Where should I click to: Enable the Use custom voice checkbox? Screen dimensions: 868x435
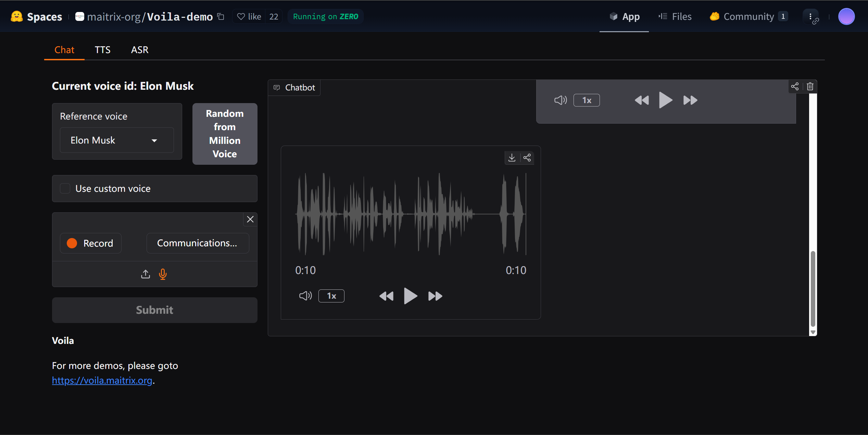65,188
